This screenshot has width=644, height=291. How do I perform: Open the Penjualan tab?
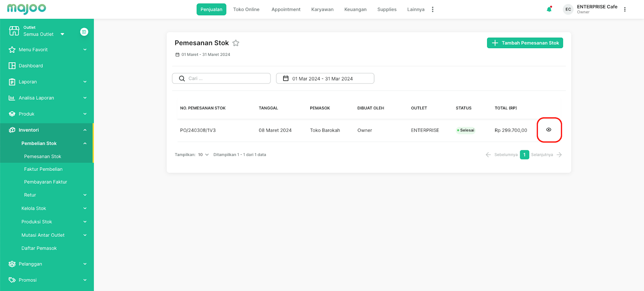click(211, 9)
